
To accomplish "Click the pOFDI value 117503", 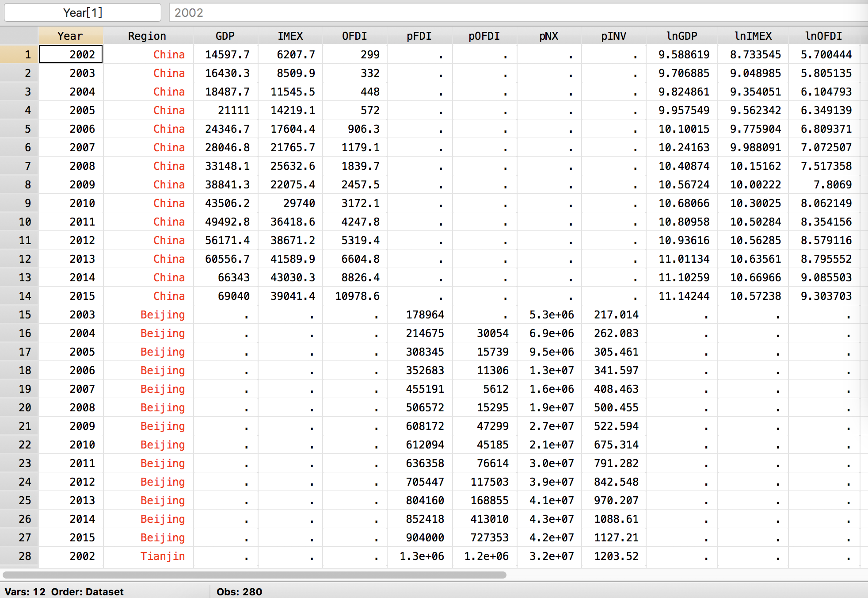I will (x=489, y=482).
